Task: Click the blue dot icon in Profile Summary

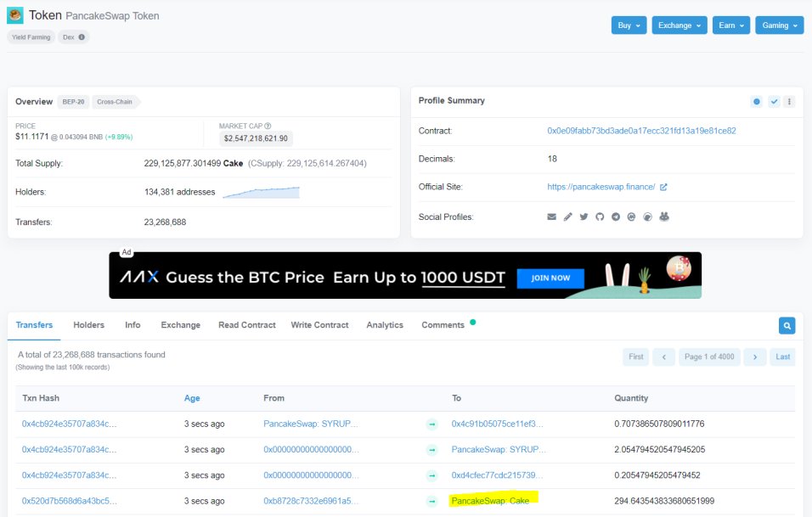Action: click(757, 101)
